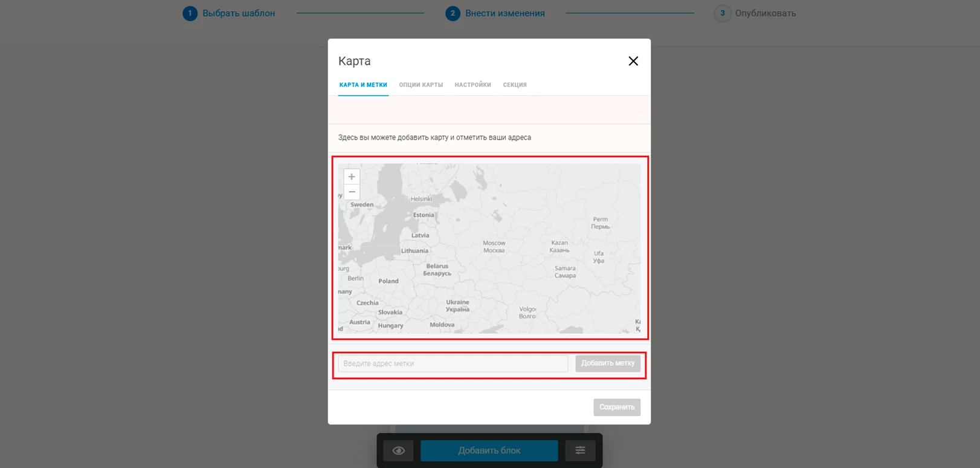
Task: Click the Sweden label on the map
Action: point(362,205)
